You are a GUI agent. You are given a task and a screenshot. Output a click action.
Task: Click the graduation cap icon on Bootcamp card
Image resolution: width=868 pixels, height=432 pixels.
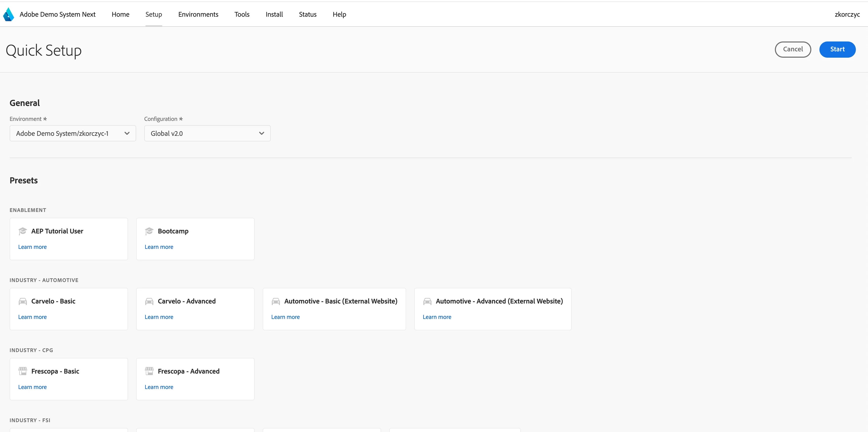click(149, 231)
